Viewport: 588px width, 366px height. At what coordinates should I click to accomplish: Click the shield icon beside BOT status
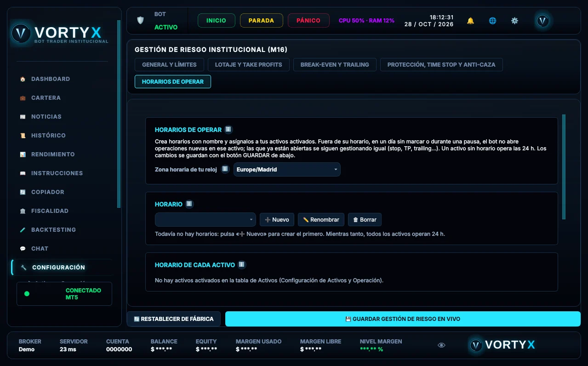(x=140, y=20)
